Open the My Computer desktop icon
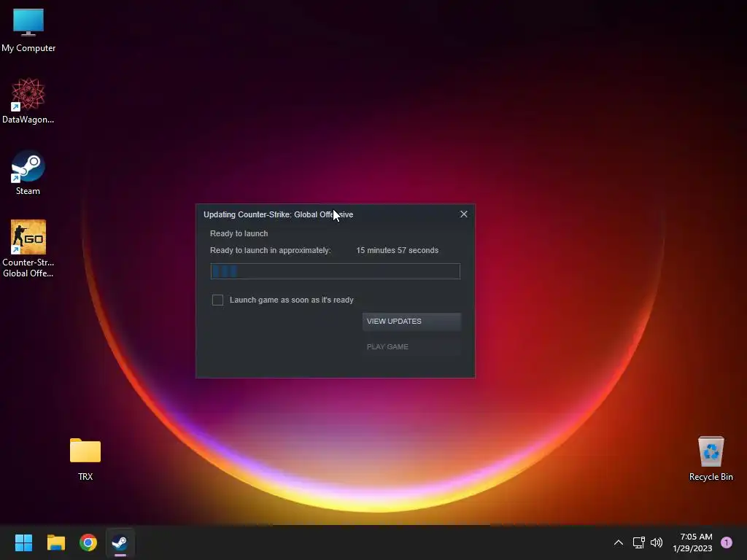This screenshot has height=560, width=747. tap(28, 29)
